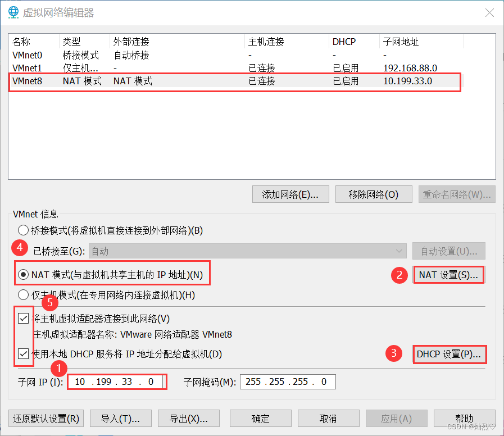Click the DHCP column header

tap(354, 42)
